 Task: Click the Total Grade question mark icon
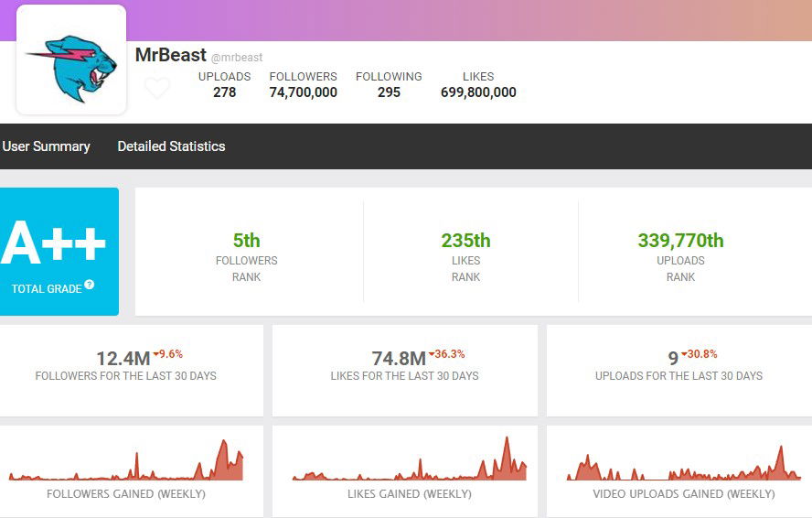coord(90,285)
